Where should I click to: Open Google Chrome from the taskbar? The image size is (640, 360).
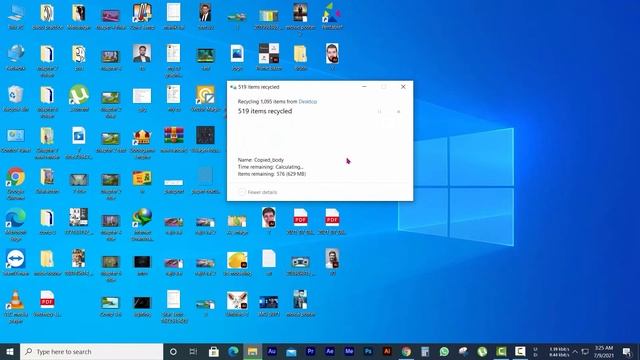point(406,351)
